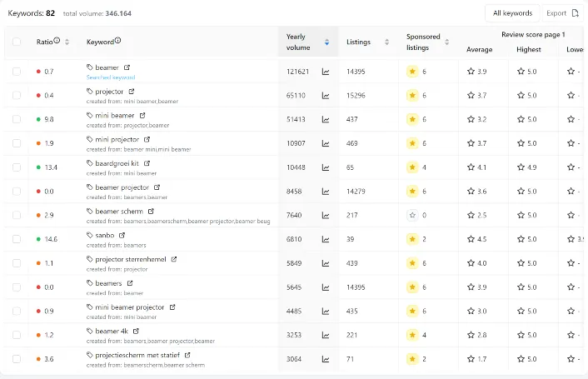Screen dimensions: 588x379
Task: Open external link icon beside mini projector
Action: coord(147,139)
